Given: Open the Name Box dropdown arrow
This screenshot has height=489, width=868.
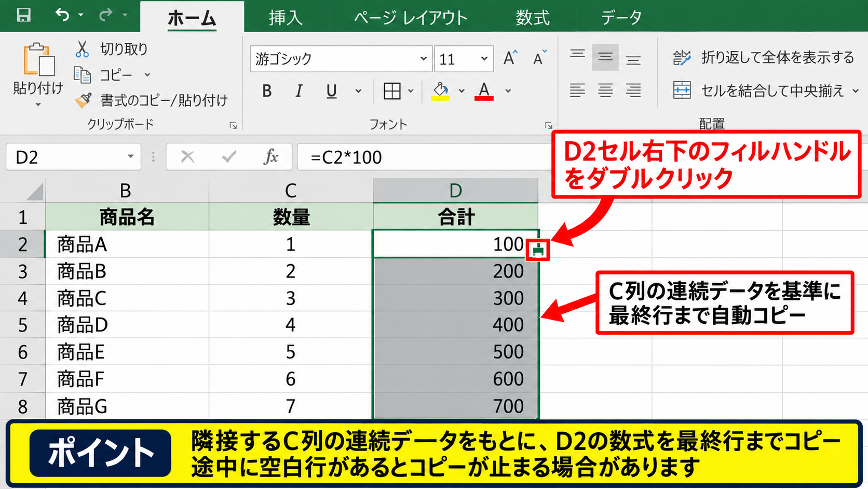Looking at the screenshot, I should [130, 156].
